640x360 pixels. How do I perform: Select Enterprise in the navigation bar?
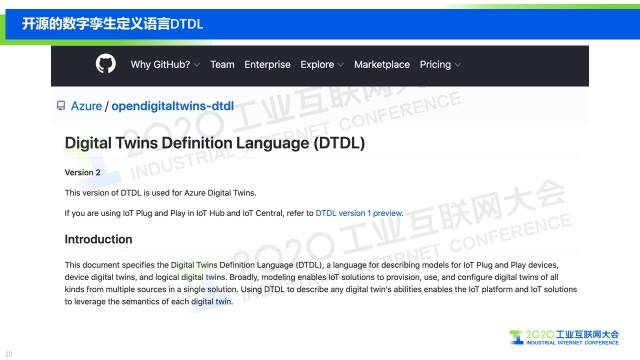click(267, 64)
